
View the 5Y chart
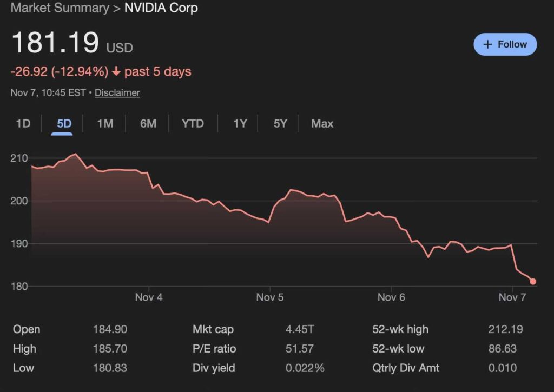click(280, 123)
